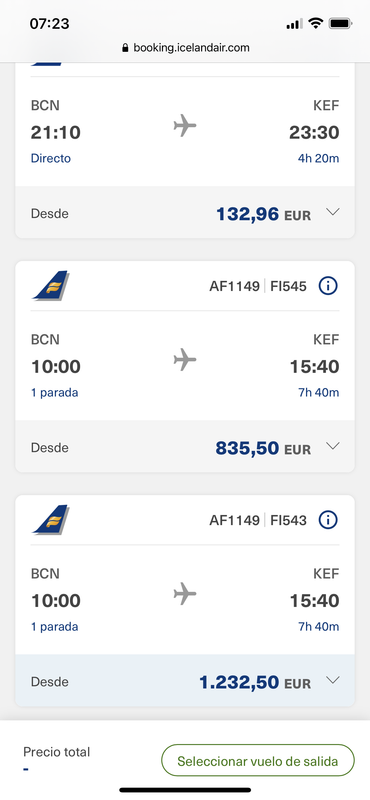Tap Precio total summary label
The height and width of the screenshot is (800, 370).
pyautogui.click(x=56, y=752)
